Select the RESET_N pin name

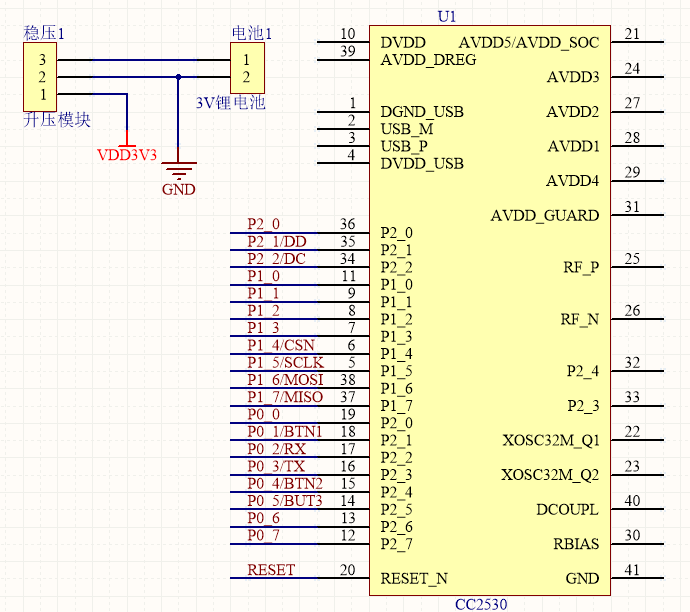(414, 579)
